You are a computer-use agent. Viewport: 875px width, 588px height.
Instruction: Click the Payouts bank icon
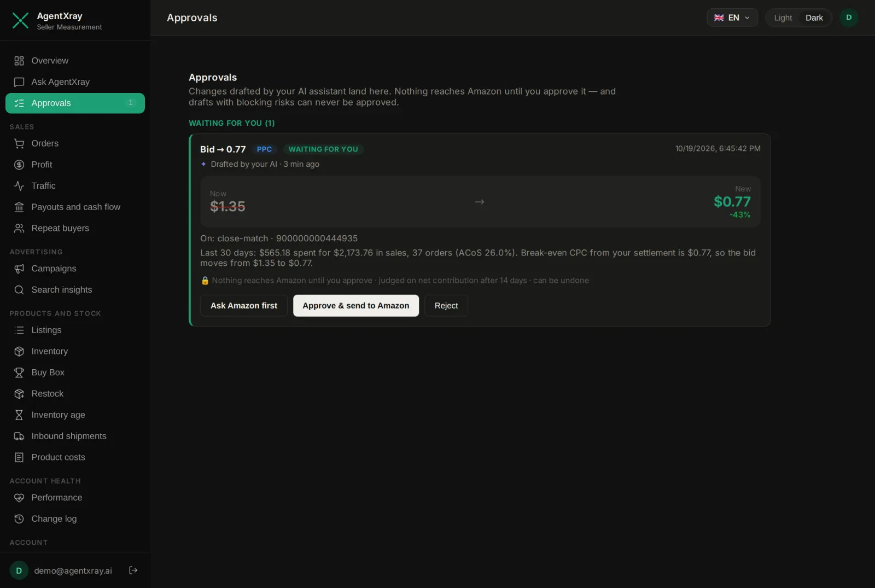19,207
